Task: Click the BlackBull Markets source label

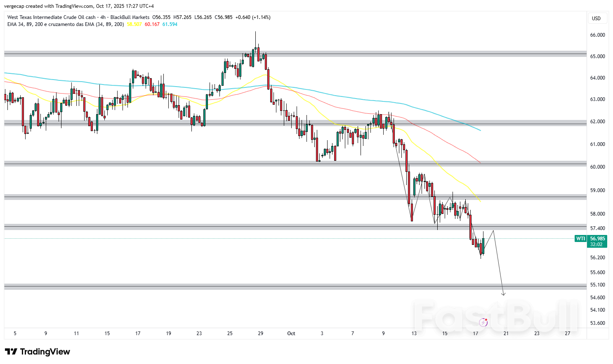Action: 130,17
